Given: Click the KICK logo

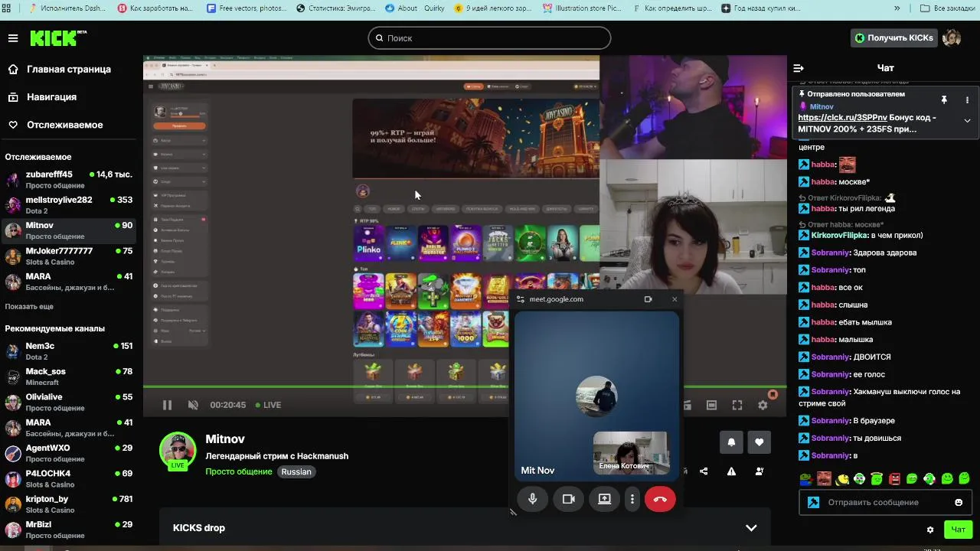Looking at the screenshot, I should tap(58, 37).
